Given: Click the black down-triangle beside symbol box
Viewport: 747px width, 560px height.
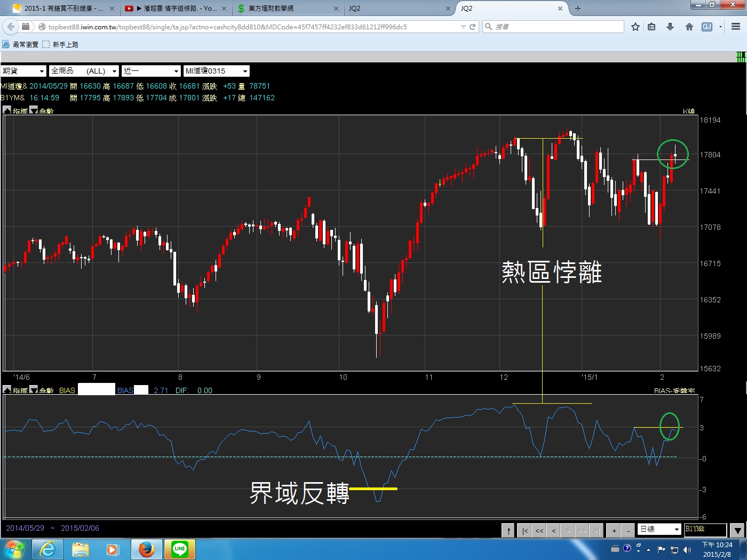Looking at the screenshot, I should [737, 530].
